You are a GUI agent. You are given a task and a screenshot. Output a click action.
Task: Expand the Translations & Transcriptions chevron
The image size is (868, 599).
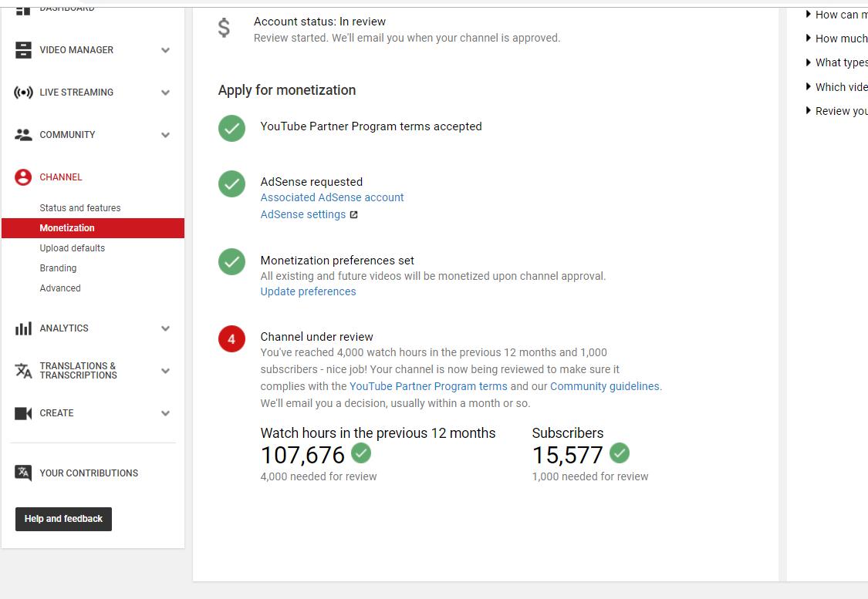coord(166,371)
